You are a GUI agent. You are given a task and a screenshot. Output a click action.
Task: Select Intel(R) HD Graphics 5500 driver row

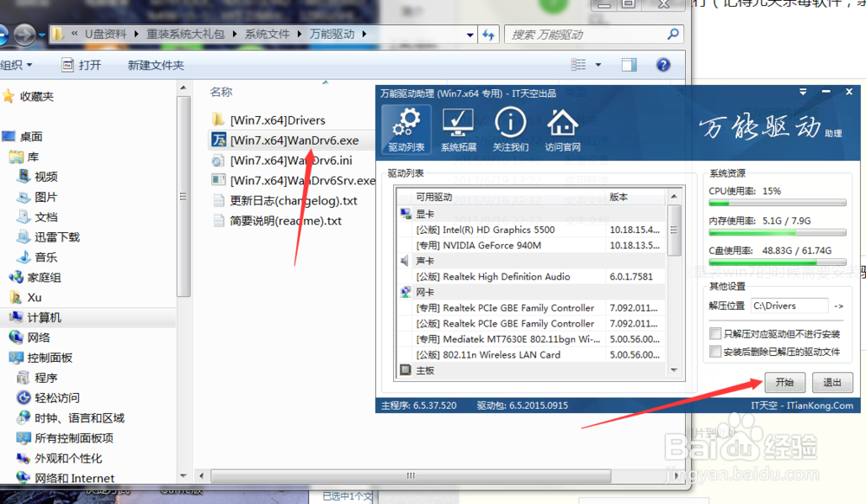tap(532, 229)
